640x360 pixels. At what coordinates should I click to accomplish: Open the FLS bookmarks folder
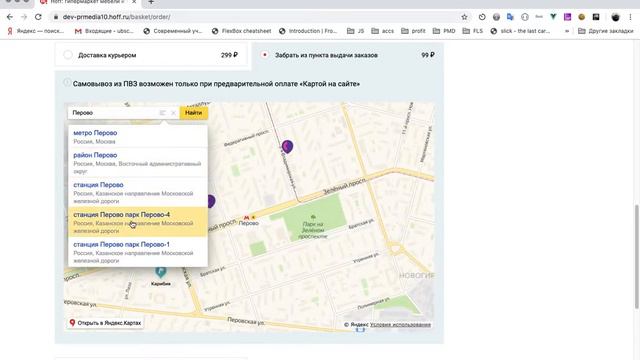tap(473, 31)
